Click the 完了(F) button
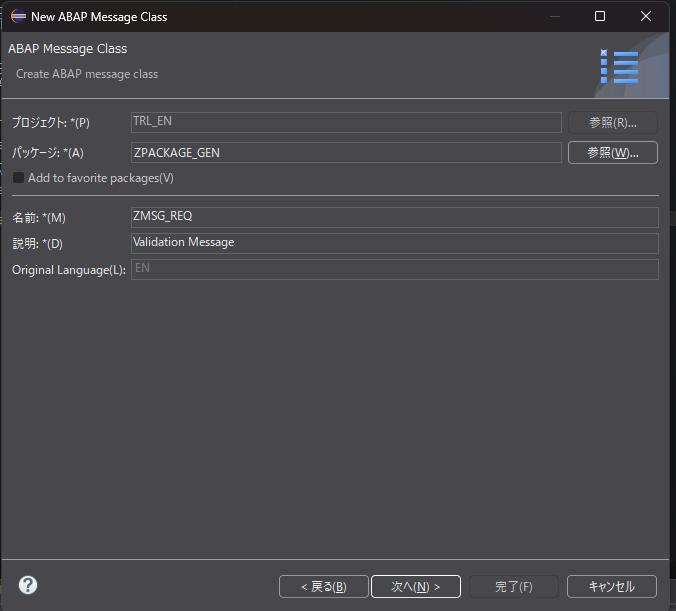 click(513, 586)
